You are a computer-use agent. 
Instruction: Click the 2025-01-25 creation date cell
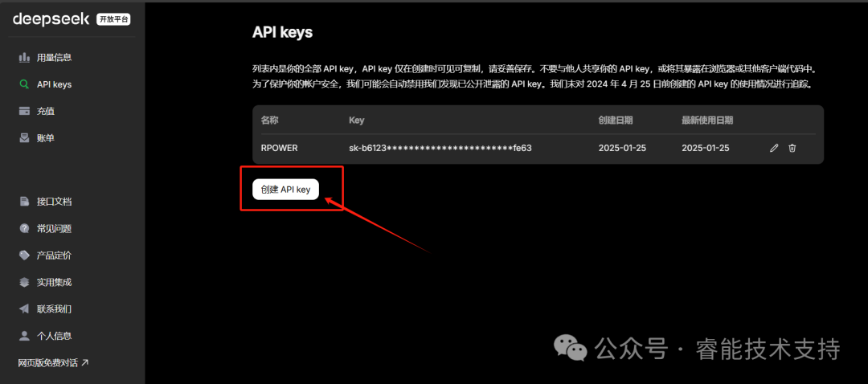(623, 148)
